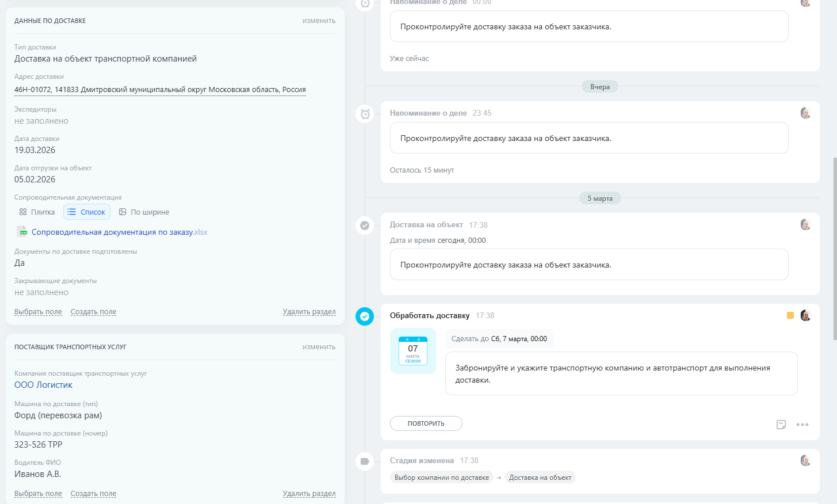Click the ДАННЫЕ ПО ДОСТАВКЕ section header
The image size is (837, 504).
(50, 21)
